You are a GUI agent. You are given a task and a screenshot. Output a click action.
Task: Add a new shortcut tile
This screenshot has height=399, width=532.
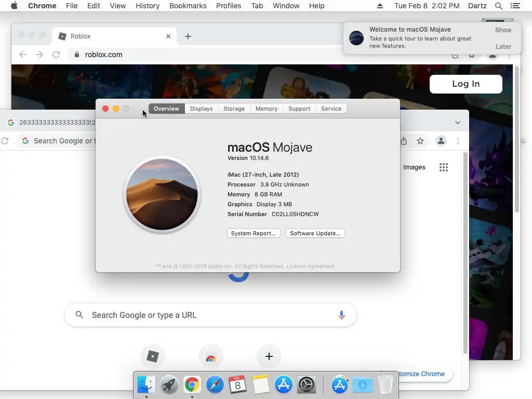(269, 356)
